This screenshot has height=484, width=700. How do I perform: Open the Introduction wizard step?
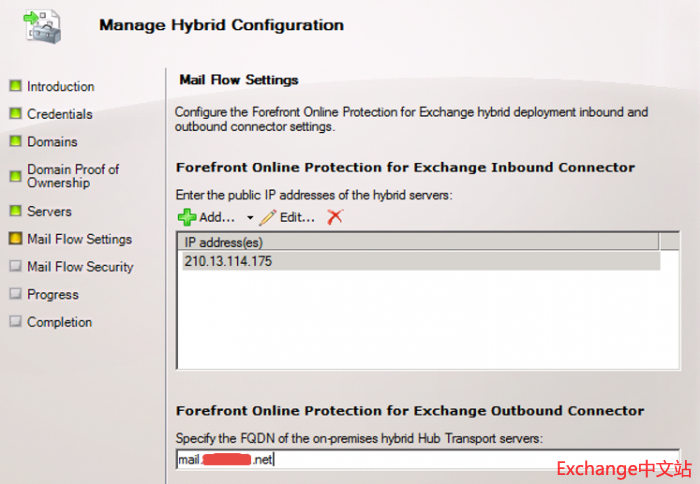(61, 87)
